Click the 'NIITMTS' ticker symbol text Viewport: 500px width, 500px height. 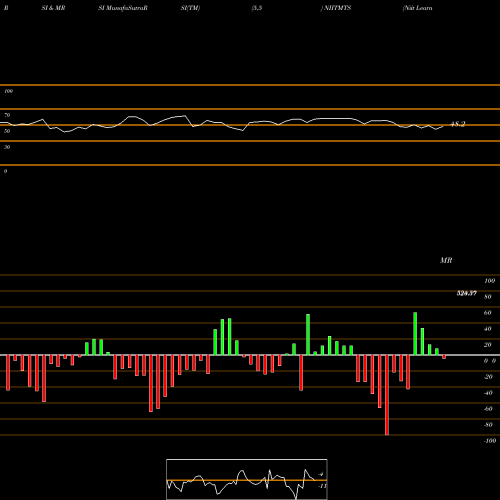point(337,8)
